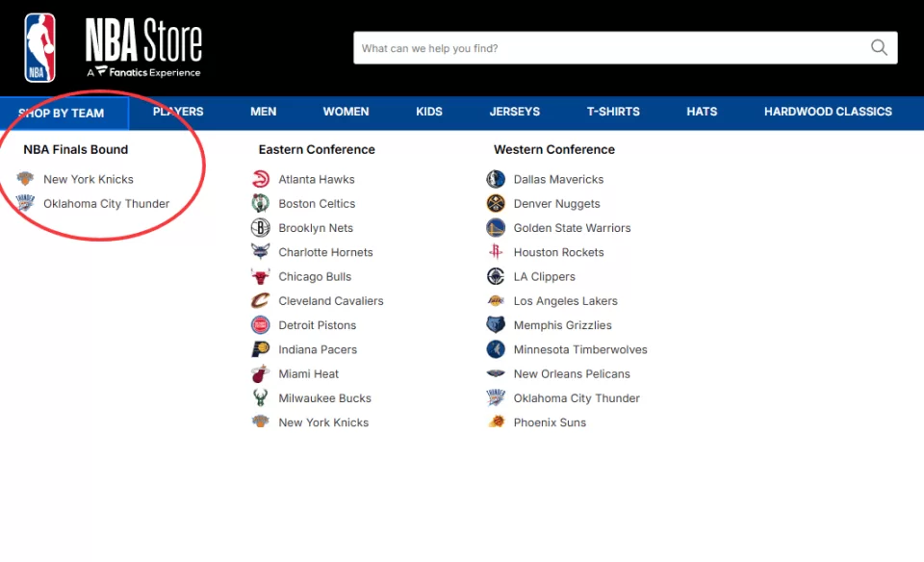Viewport: 924px width, 562px height.
Task: Click the Knicks logo under Eastern Conference
Action: tap(261, 422)
